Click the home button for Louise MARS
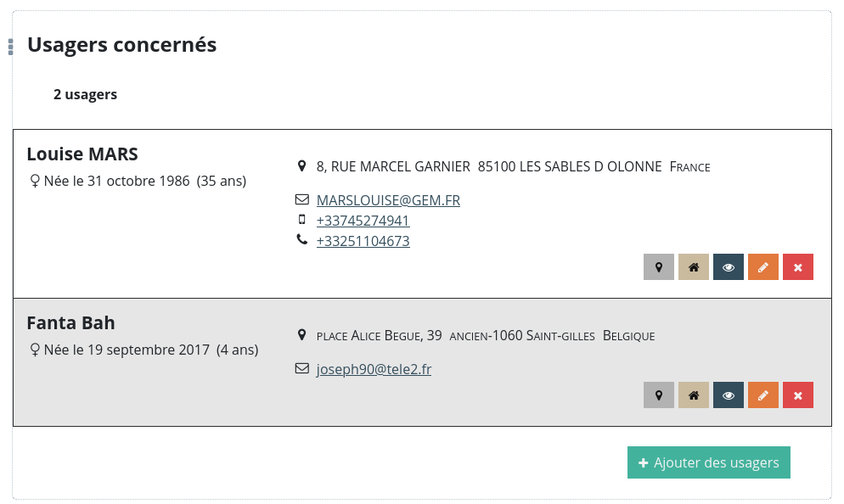Screen dimensions: 844x504 [694, 267]
